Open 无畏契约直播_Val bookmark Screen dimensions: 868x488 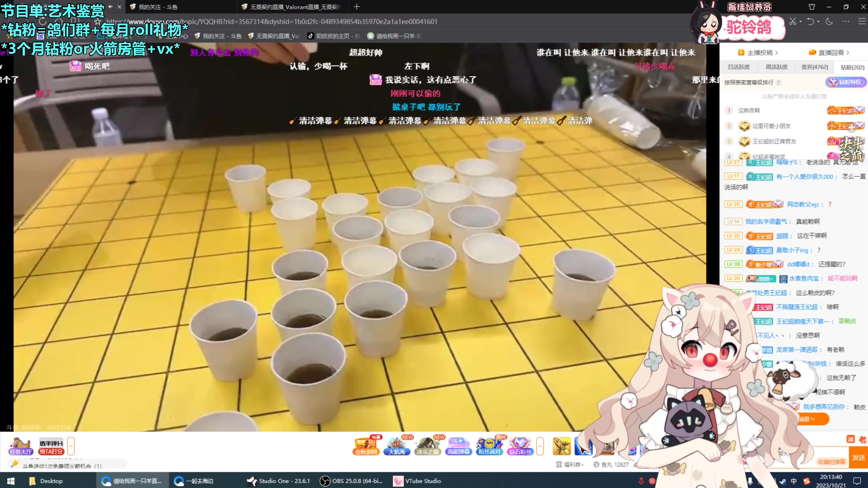[273, 36]
